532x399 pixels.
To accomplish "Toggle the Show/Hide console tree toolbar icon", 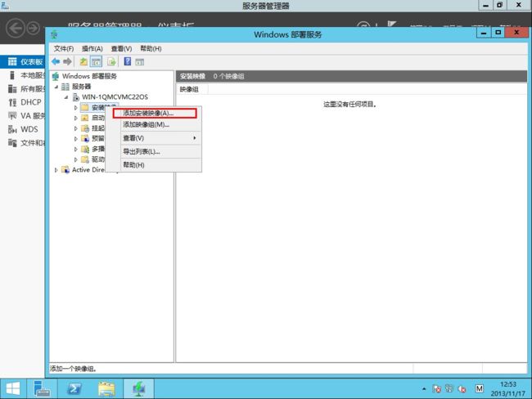I will coord(96,61).
